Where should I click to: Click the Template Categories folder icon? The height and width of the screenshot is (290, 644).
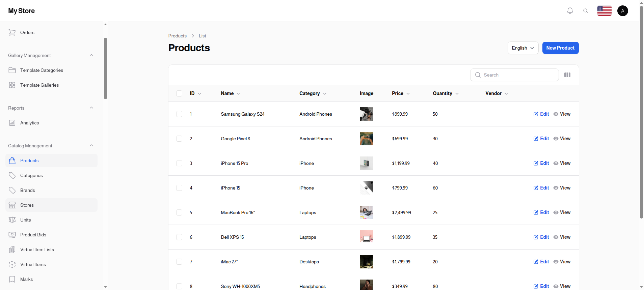tap(12, 70)
